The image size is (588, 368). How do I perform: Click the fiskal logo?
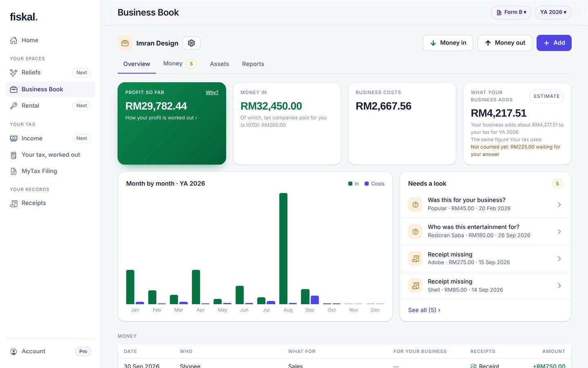(x=24, y=17)
